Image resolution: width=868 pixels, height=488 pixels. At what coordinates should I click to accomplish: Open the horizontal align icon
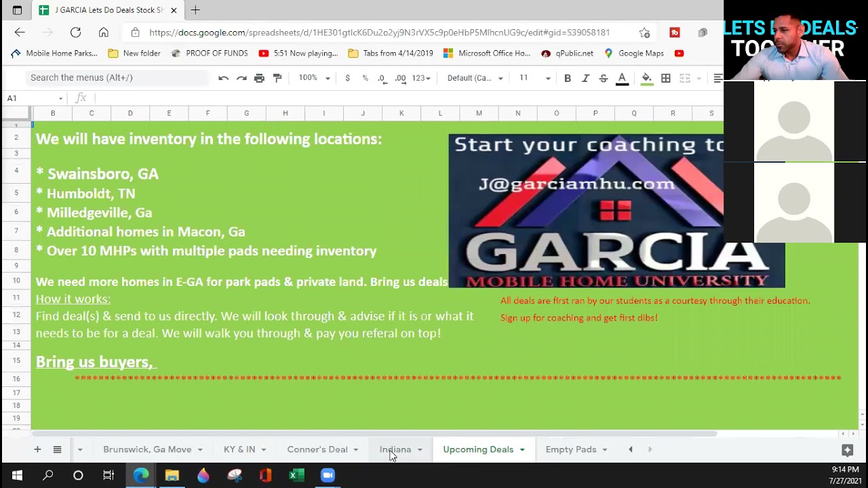(717, 78)
